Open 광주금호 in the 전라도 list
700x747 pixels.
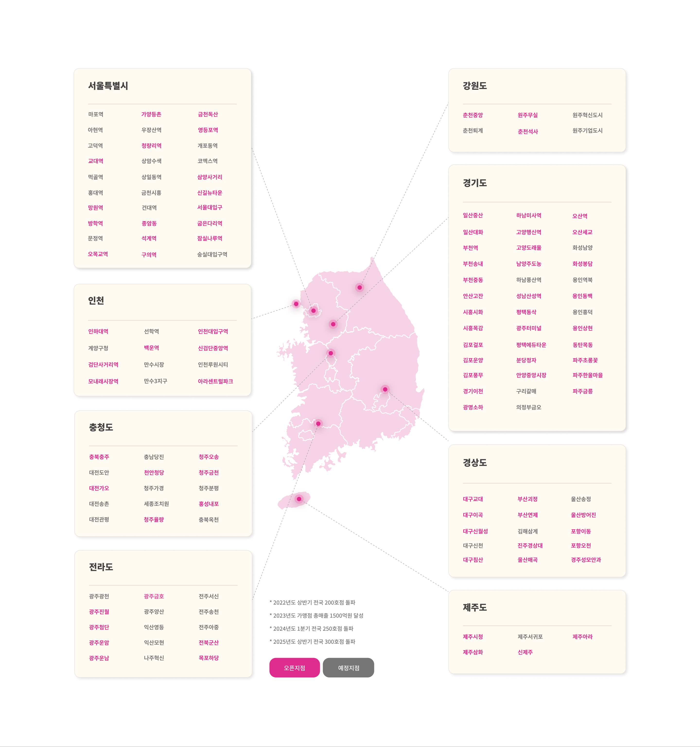pyautogui.click(x=154, y=596)
